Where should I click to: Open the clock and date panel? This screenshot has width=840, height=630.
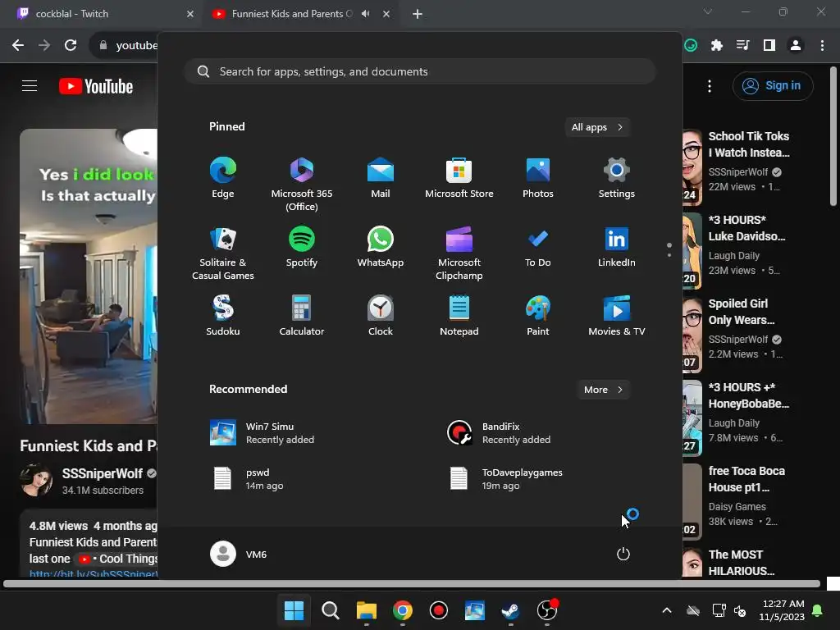click(782, 610)
